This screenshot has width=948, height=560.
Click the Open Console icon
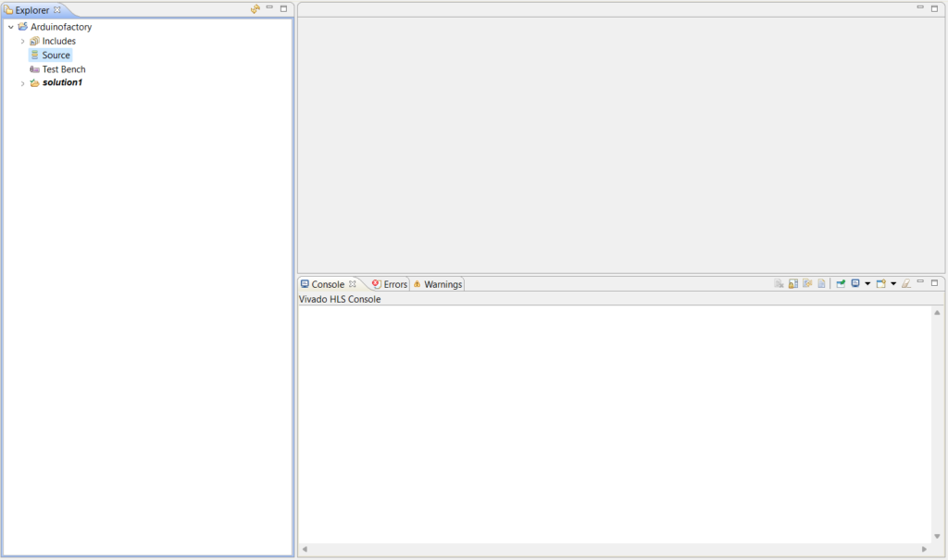[881, 284]
